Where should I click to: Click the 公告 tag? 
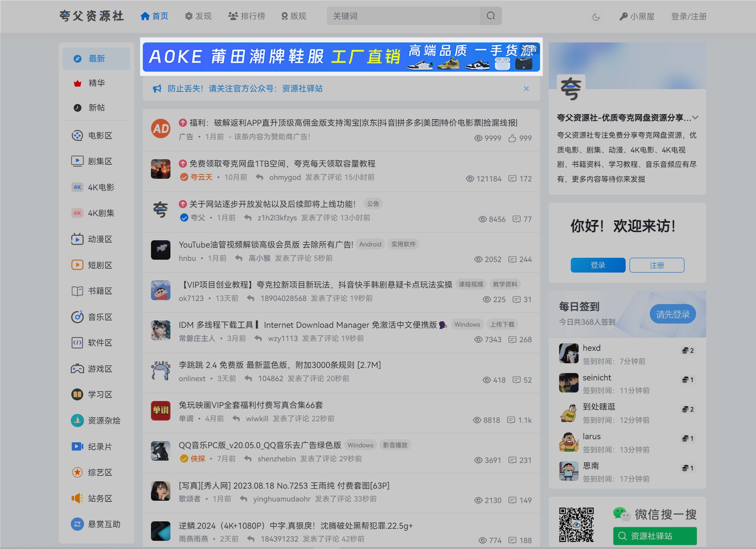373,204
